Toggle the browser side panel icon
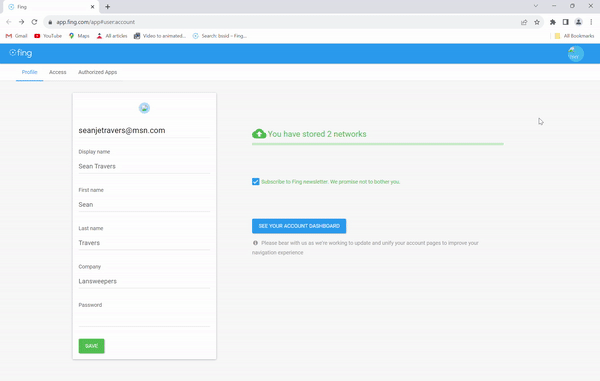Screen dimensions: 600x381 566,22
